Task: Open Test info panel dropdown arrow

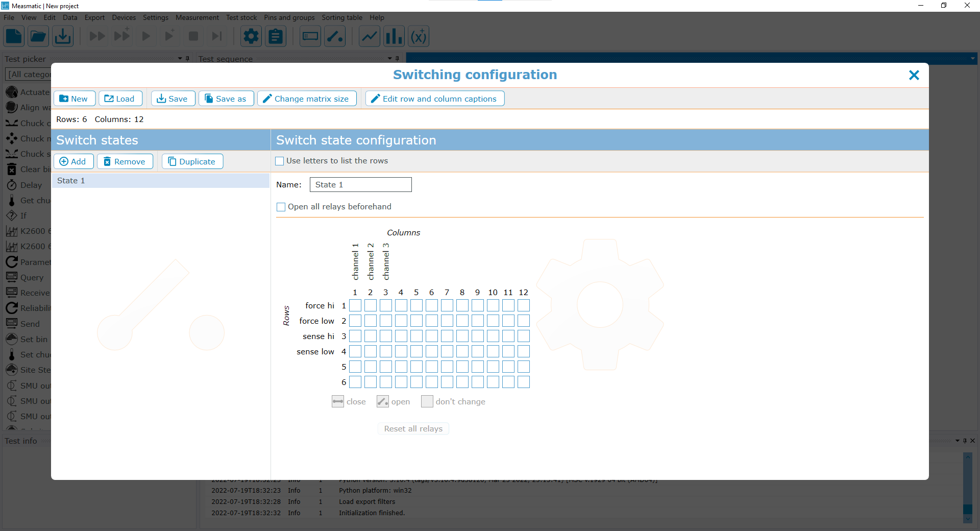Action: pos(958,441)
